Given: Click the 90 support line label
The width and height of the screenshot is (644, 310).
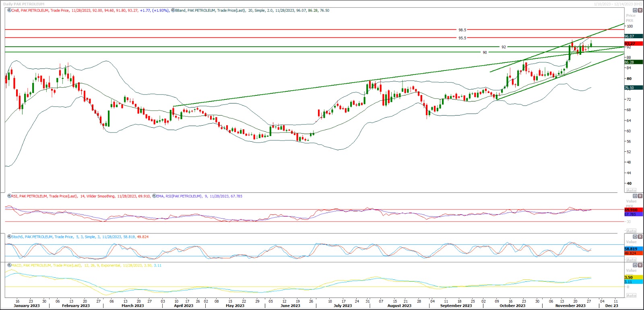Looking at the screenshot, I should coord(485,52).
